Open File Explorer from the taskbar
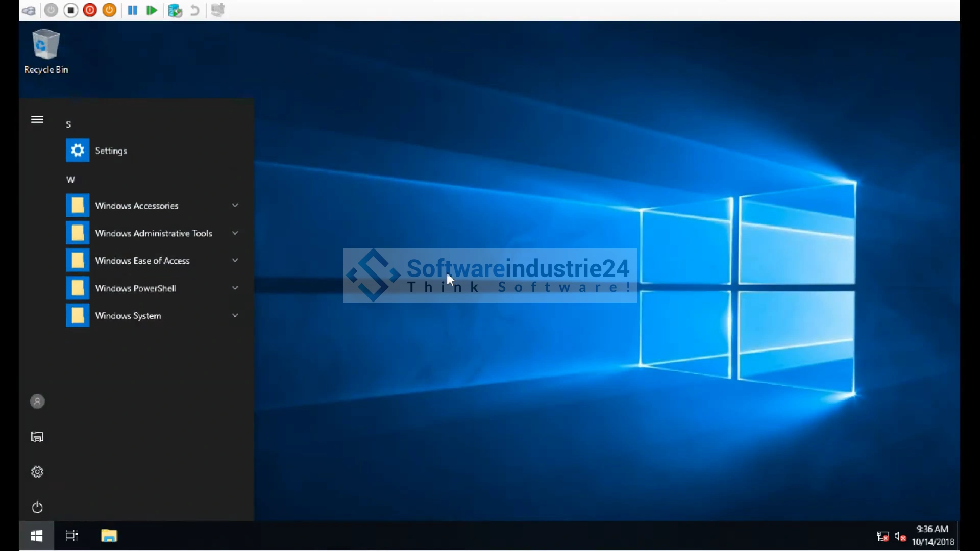Screen dimensions: 980x551 click(109, 536)
